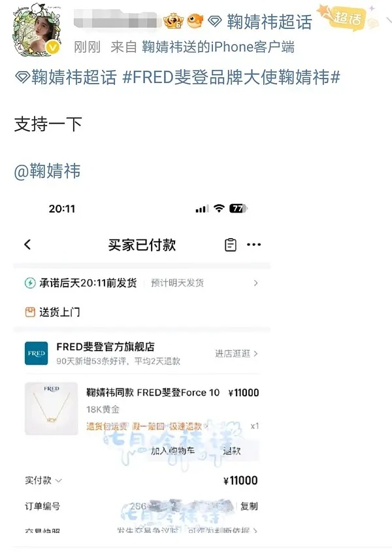Open the @鞠婧祎 mention link

(47, 171)
